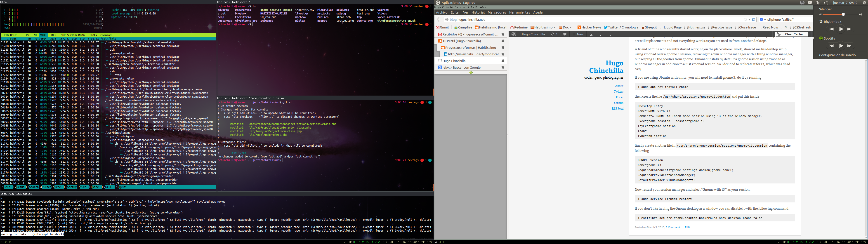This screenshot has height=244, width=868.
Task: Click the bookmark star in address bar
Action: pyautogui.click(x=745, y=20)
